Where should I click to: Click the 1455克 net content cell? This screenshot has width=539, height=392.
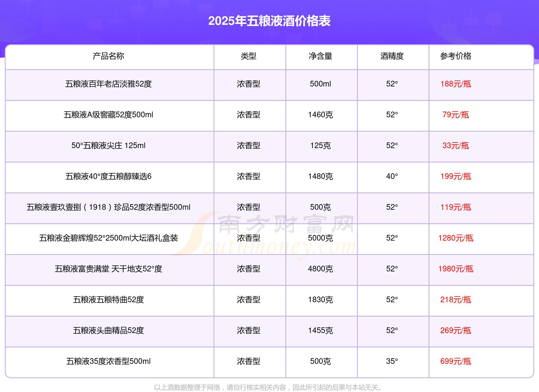[320, 330]
